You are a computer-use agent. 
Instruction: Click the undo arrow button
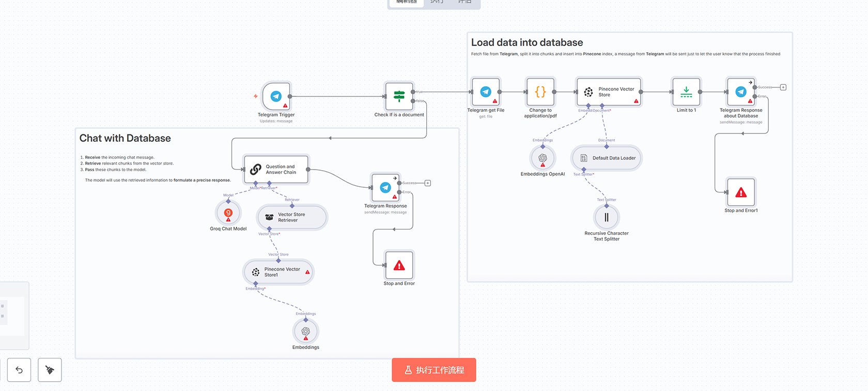click(19, 370)
